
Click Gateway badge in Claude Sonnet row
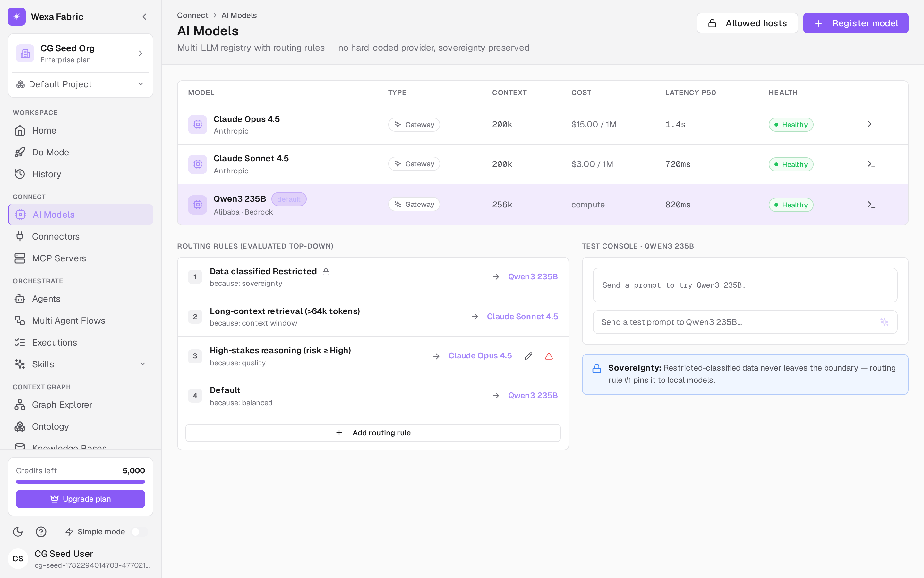click(414, 164)
